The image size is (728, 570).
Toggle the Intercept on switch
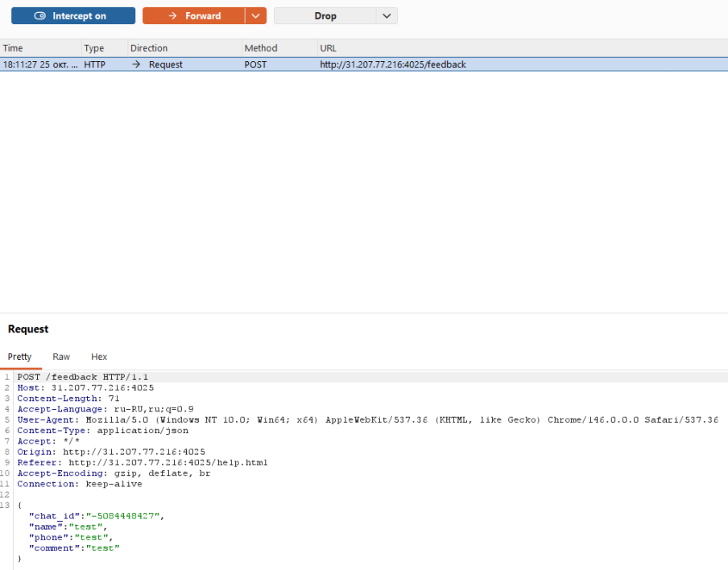(73, 16)
